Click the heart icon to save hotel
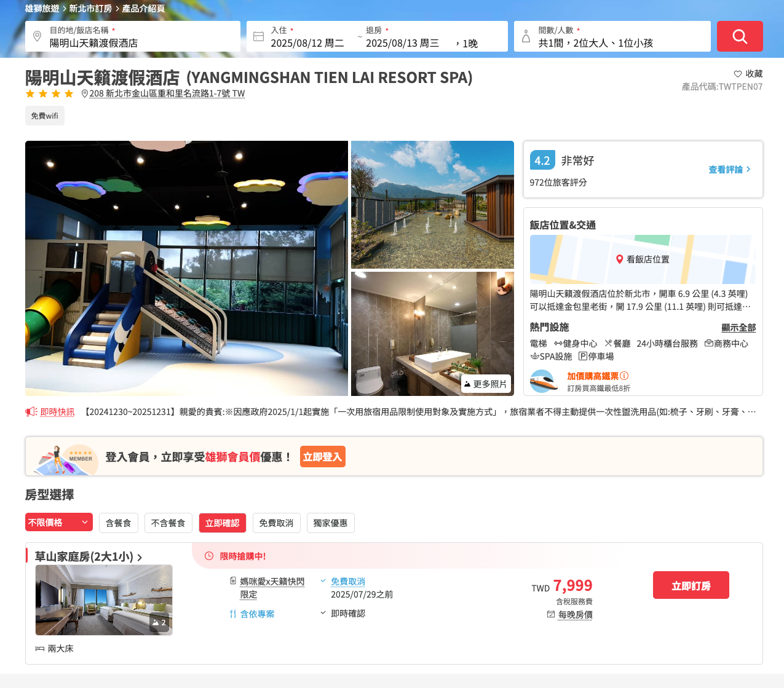784x688 pixels. [738, 74]
